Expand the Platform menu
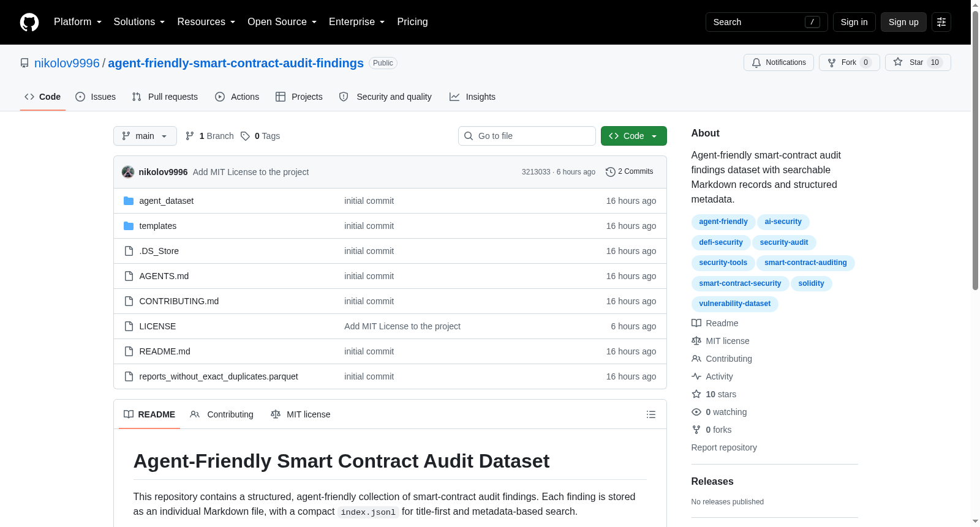The width and height of the screenshot is (980, 527). [78, 22]
